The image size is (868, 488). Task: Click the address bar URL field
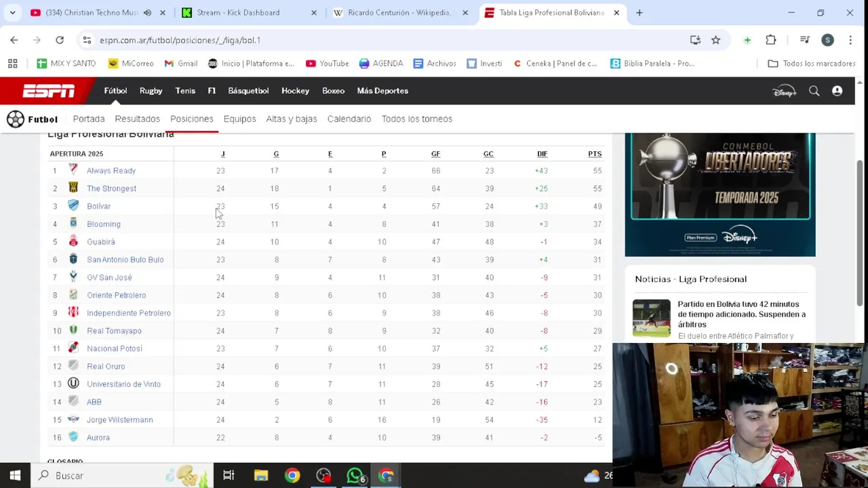pyautogui.click(x=390, y=40)
